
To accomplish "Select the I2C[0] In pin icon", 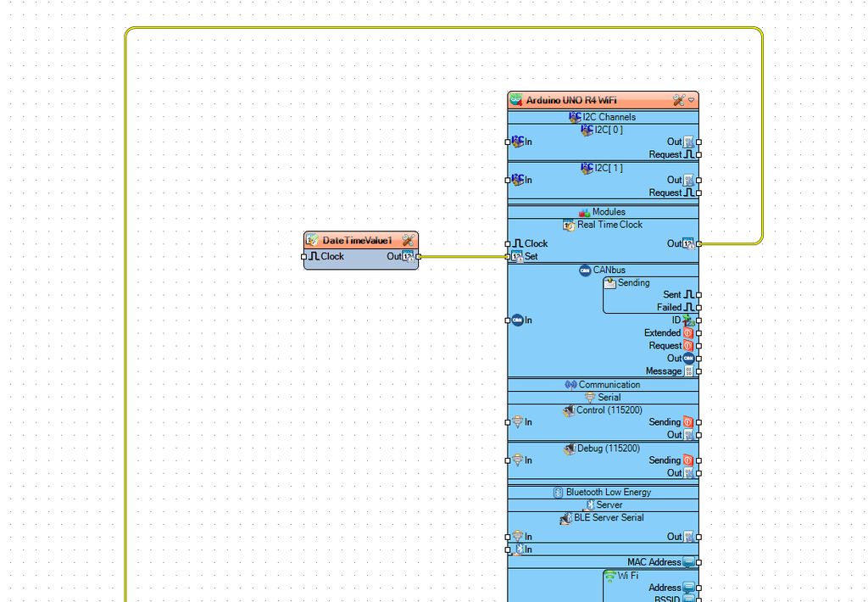I will tap(517, 142).
